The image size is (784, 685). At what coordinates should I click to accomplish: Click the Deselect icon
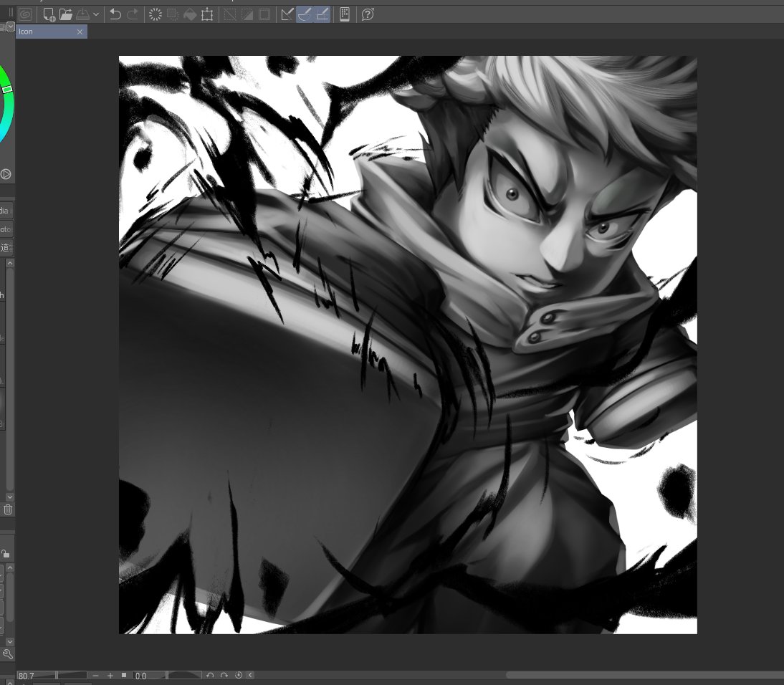(x=229, y=14)
